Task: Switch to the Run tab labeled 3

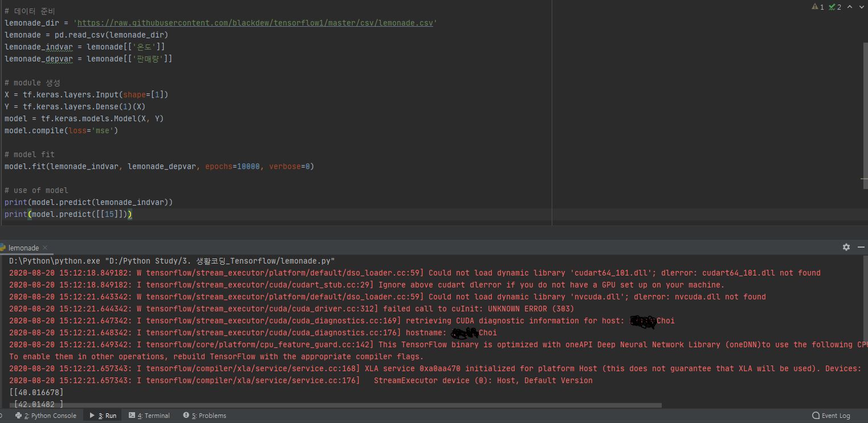Action: point(103,416)
